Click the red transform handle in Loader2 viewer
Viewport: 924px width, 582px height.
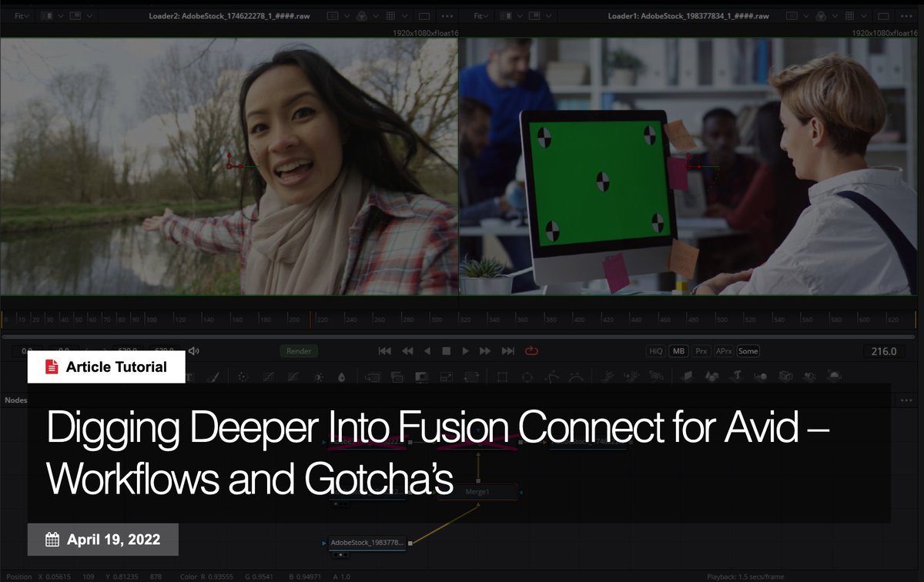click(233, 162)
